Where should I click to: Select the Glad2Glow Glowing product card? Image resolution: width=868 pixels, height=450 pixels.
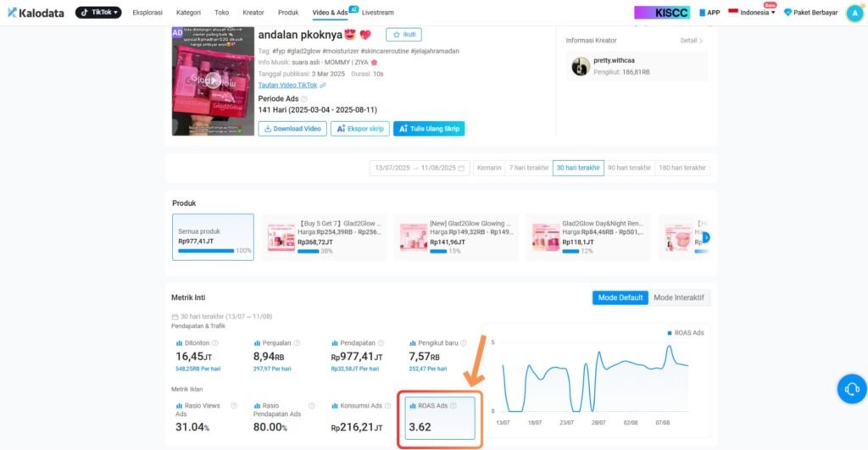(x=456, y=237)
